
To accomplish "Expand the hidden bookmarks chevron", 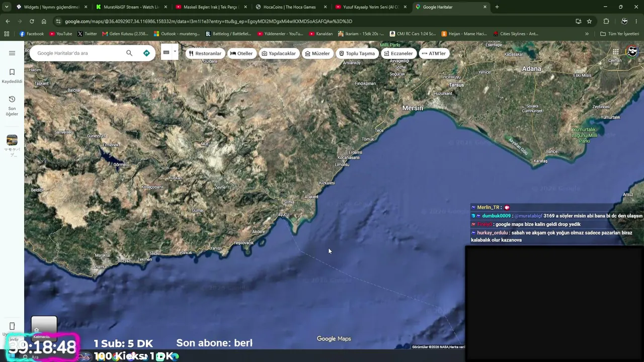I will pos(587,34).
